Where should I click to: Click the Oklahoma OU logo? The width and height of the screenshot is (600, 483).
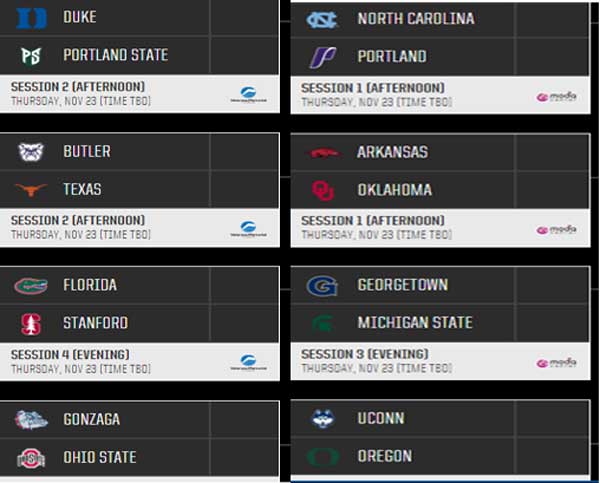[x=323, y=191]
